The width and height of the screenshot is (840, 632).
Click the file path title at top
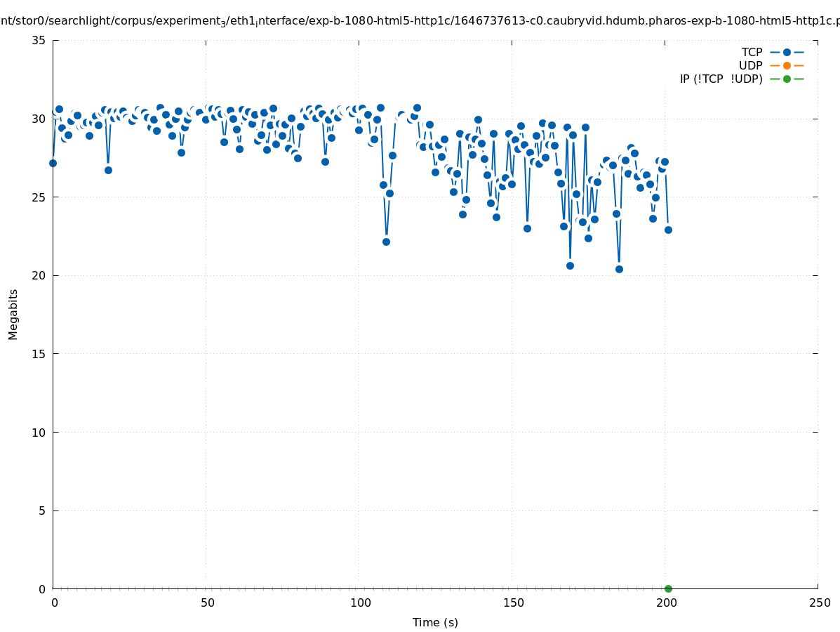pyautogui.click(x=420, y=22)
